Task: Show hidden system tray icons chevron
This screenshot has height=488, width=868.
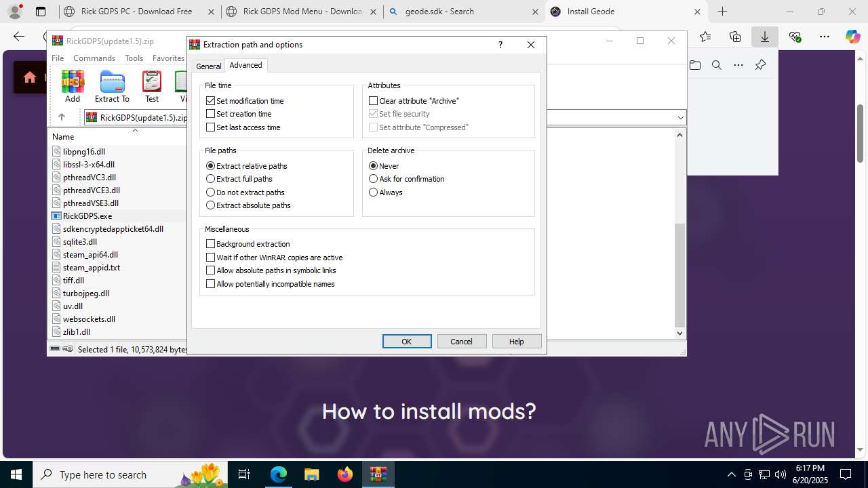Action: point(731,474)
